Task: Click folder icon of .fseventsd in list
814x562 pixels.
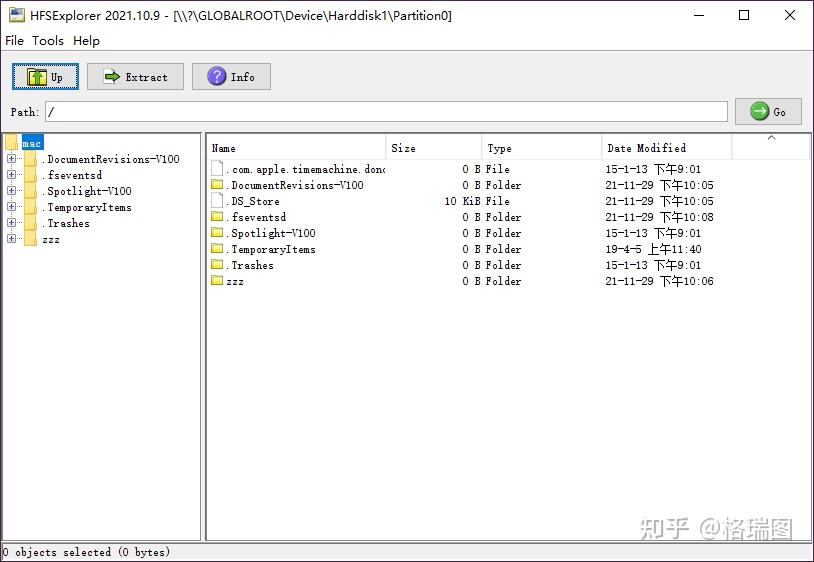Action: pyautogui.click(x=217, y=216)
